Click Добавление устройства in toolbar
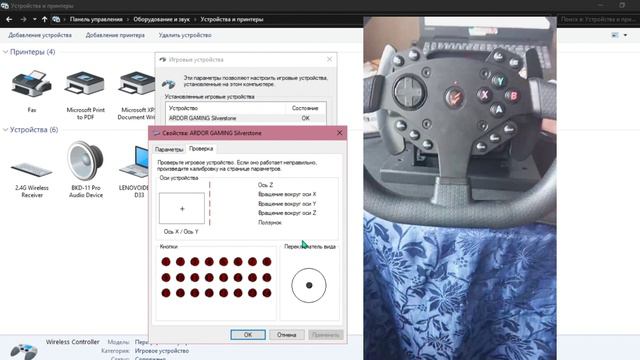 coord(40,35)
